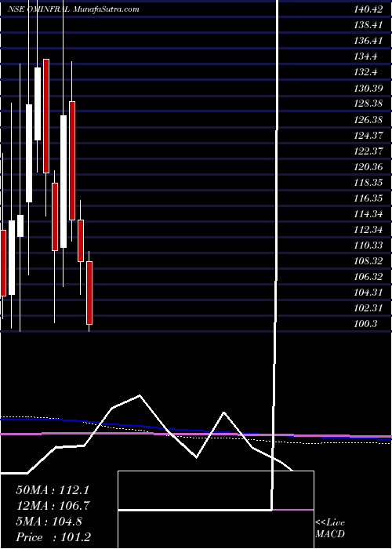Viewport: 392px width, 549px height.
Task: Click the 138.41 price axis label
Action: [x=368, y=25]
